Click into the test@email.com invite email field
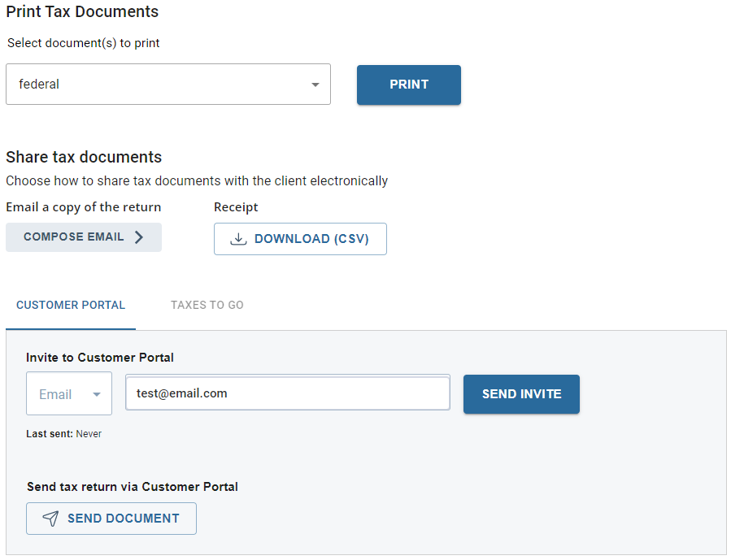The width and height of the screenshot is (731, 560). coord(288,393)
